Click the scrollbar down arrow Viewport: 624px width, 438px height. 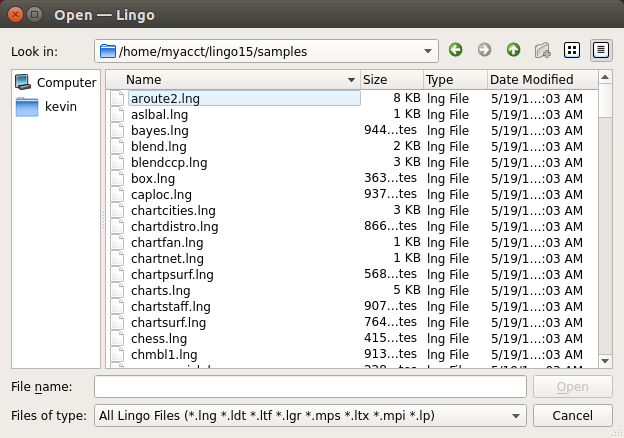pyautogui.click(x=605, y=361)
